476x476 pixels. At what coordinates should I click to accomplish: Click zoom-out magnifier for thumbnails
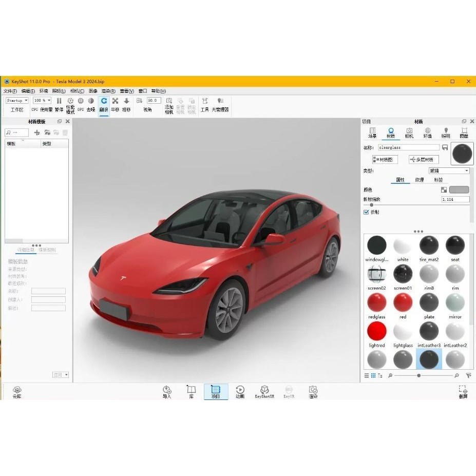390,375
